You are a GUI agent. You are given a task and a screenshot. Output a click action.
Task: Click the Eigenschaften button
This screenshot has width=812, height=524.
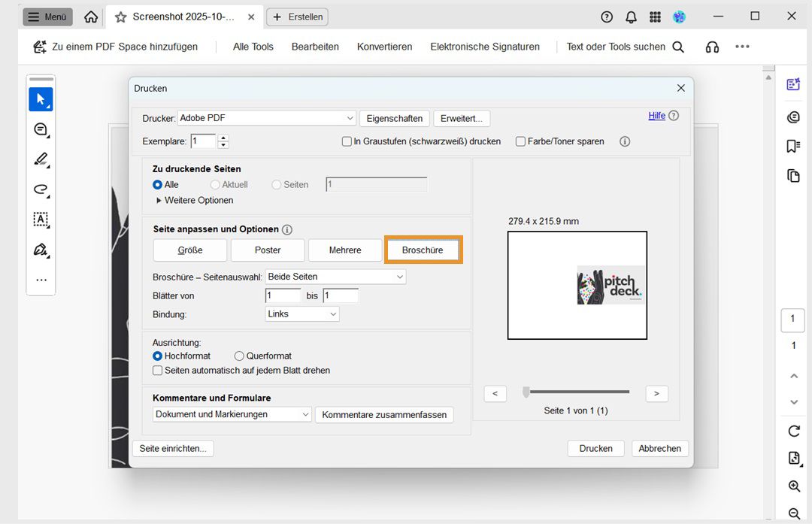coord(395,119)
